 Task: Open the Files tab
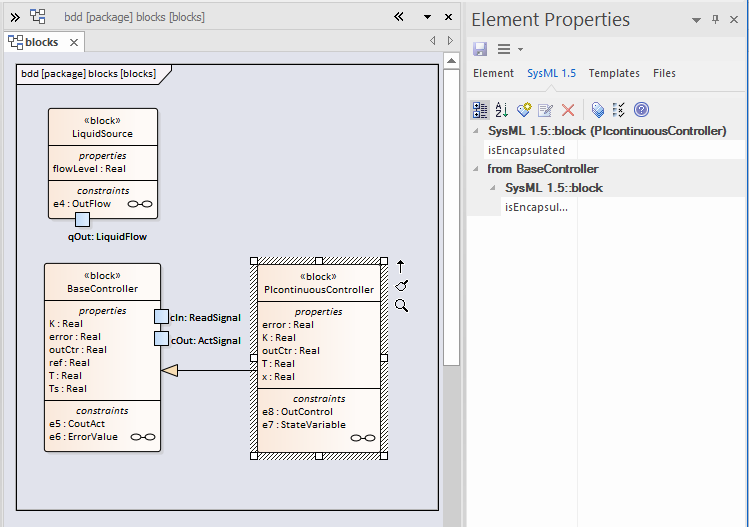tap(664, 73)
